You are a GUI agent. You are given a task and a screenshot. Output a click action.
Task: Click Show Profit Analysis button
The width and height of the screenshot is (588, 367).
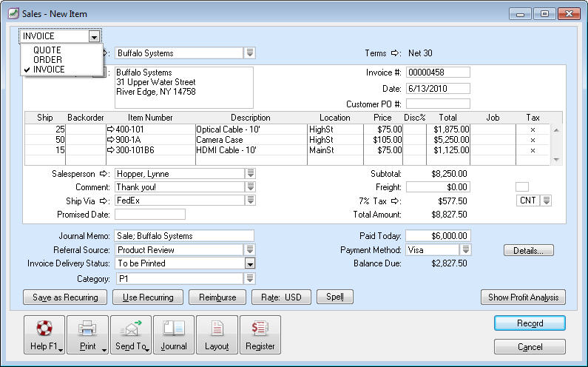tap(523, 297)
